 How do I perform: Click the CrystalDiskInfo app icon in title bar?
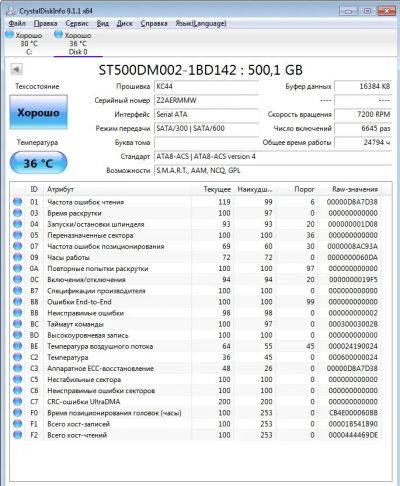click(11, 10)
